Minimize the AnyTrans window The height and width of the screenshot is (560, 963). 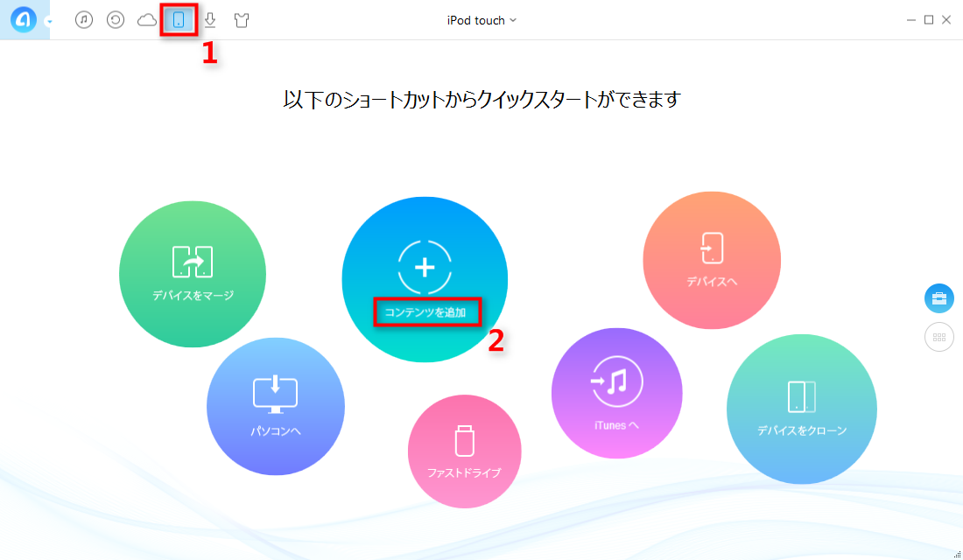coord(910,20)
